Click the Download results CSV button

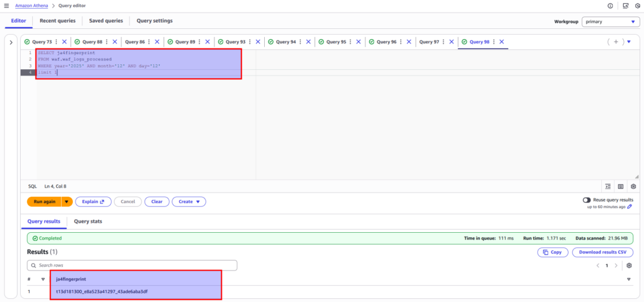tap(603, 252)
